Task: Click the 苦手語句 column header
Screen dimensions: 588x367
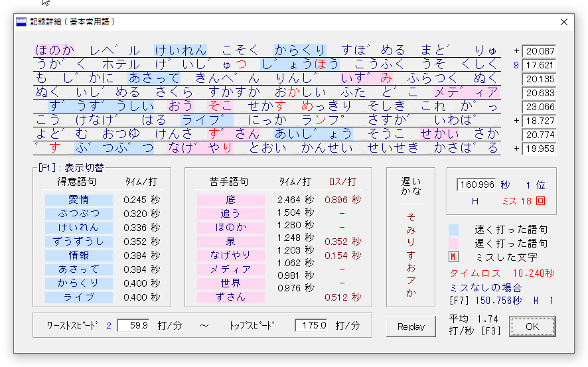Action: 229,182
